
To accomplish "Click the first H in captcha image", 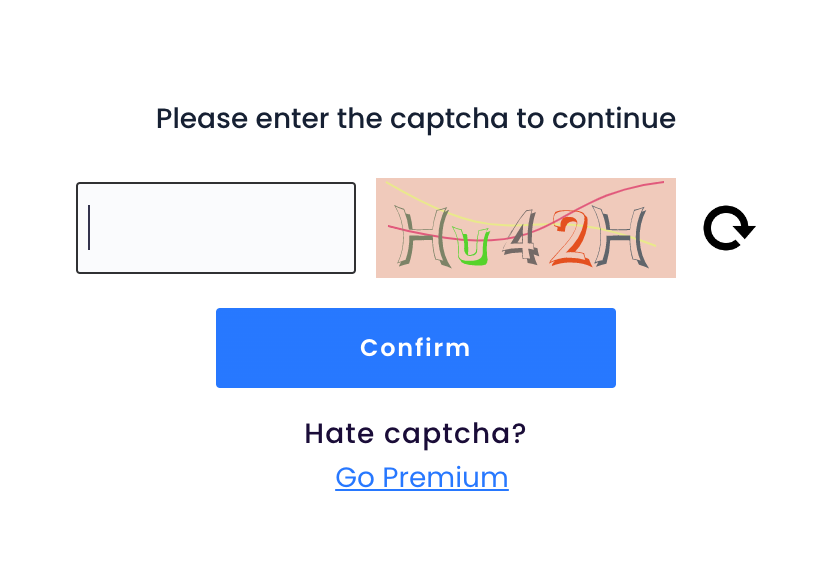I will click(x=422, y=236).
